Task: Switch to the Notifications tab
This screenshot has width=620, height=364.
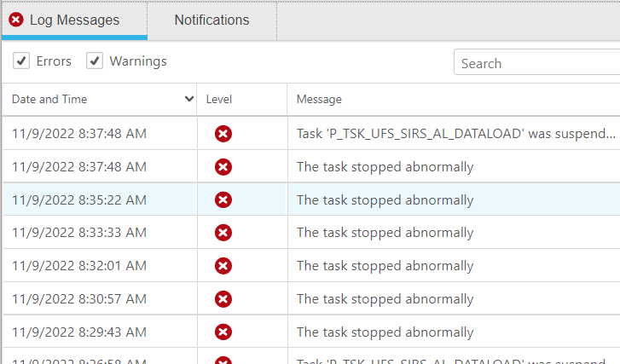Action: [x=211, y=20]
